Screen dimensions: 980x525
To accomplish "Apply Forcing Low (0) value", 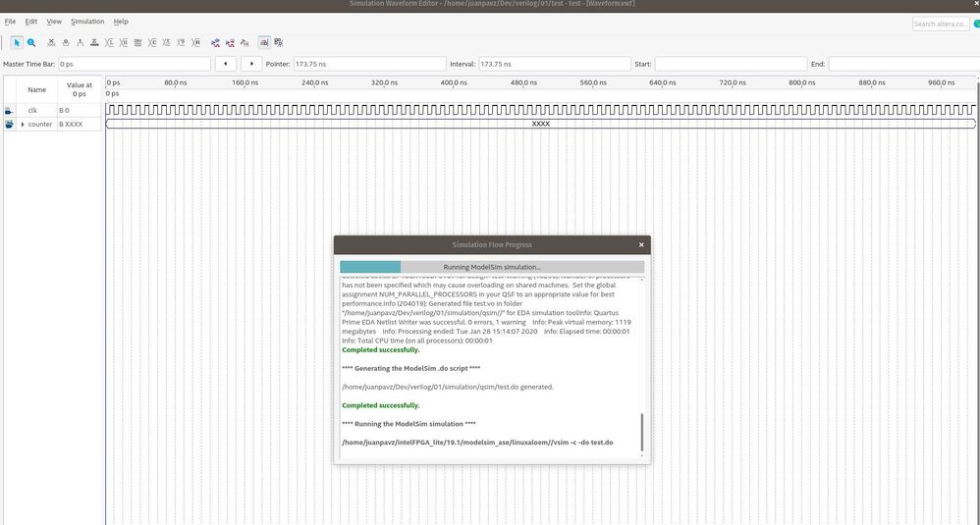I will pos(66,42).
